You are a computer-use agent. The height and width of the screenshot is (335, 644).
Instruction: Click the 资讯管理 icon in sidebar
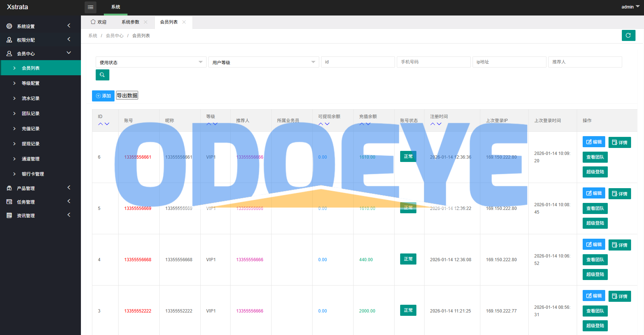click(x=9, y=215)
